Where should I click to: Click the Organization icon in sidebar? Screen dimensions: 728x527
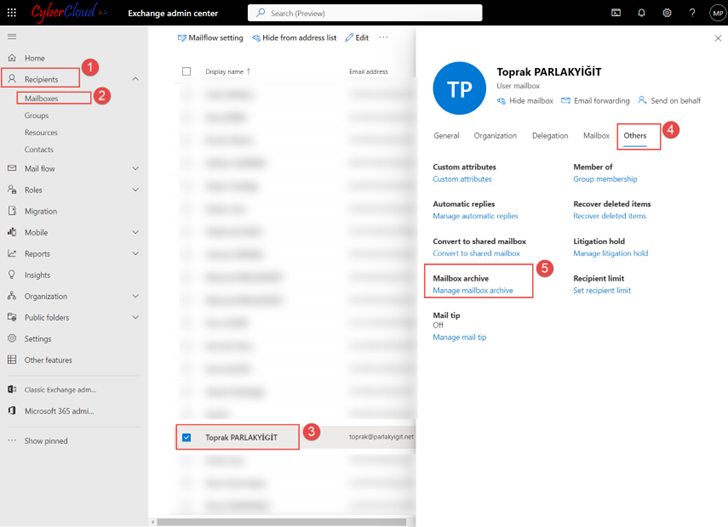pyautogui.click(x=12, y=296)
